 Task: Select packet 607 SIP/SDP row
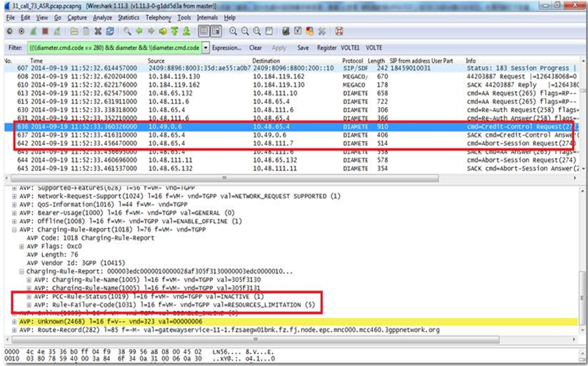[x=292, y=68]
